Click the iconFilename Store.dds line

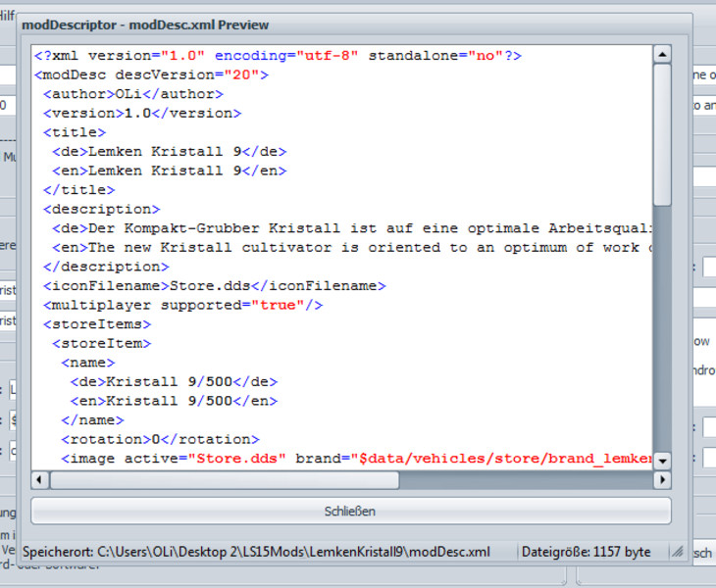click(214, 286)
